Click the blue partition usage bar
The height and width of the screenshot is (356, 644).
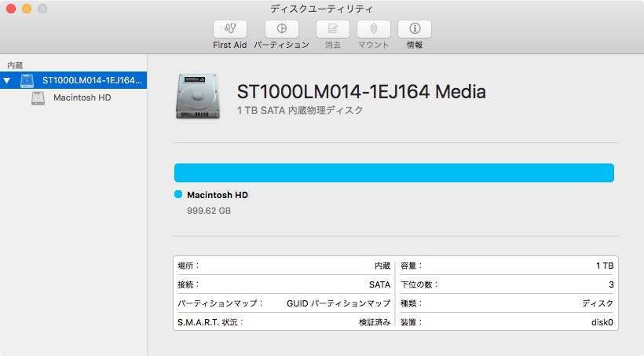[393, 173]
